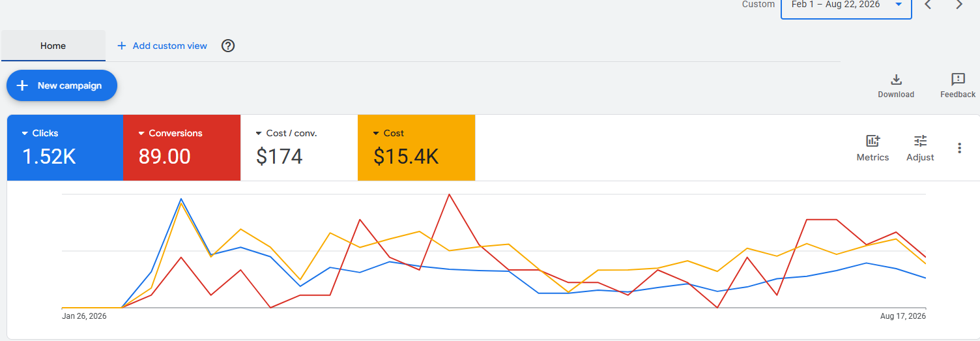Click the blue clicks peak on chart
Screen dimensions: 980x341
point(181,199)
